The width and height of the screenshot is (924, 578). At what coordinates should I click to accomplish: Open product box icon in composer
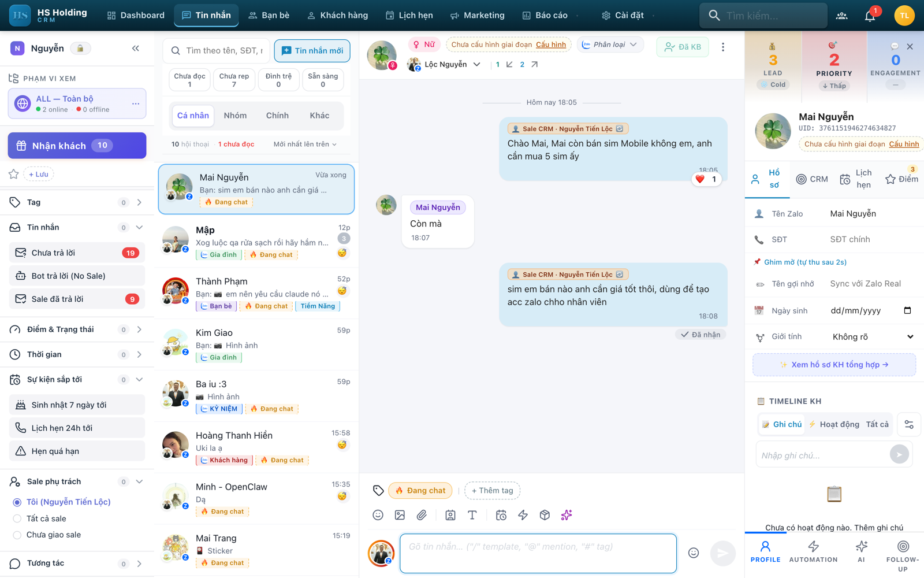click(545, 515)
